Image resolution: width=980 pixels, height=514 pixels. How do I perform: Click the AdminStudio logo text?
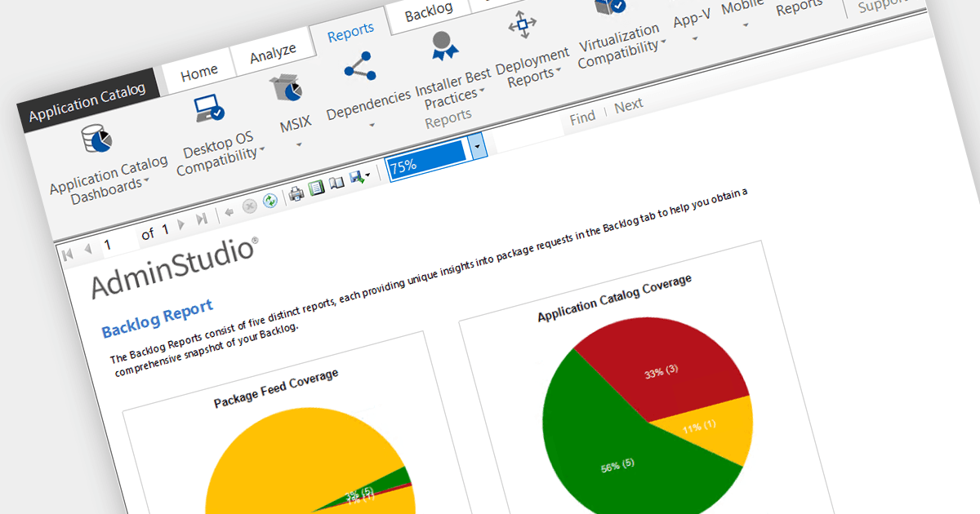coord(175,268)
